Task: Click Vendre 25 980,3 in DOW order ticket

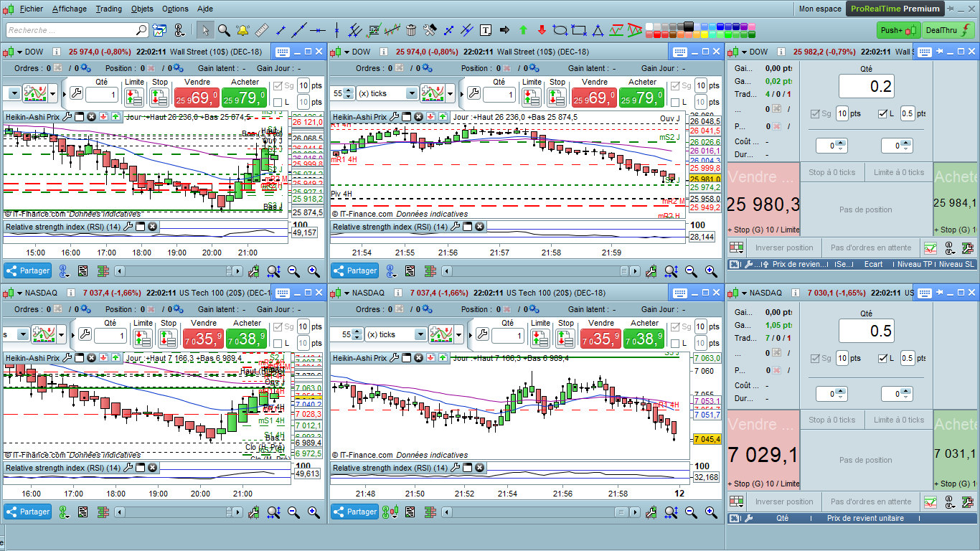Action: [763, 199]
